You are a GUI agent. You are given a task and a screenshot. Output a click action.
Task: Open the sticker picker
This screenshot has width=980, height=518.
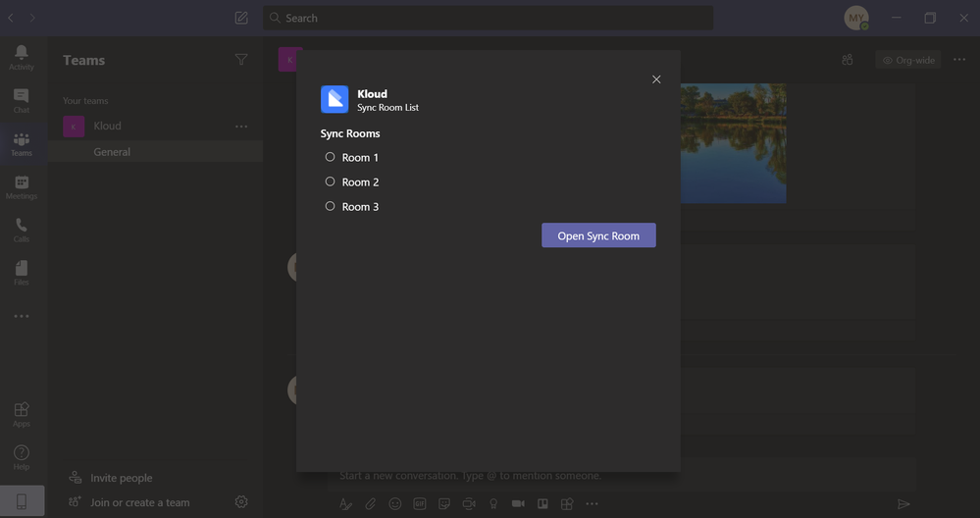(444, 503)
